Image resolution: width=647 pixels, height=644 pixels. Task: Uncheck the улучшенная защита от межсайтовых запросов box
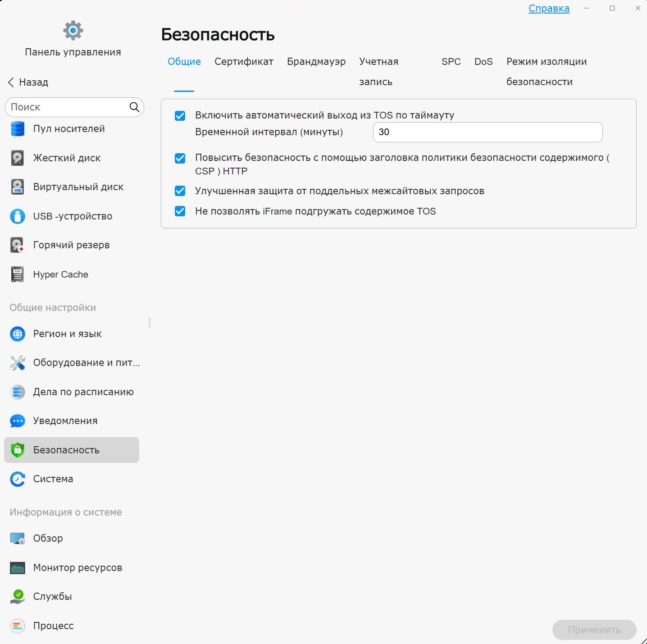tap(180, 191)
